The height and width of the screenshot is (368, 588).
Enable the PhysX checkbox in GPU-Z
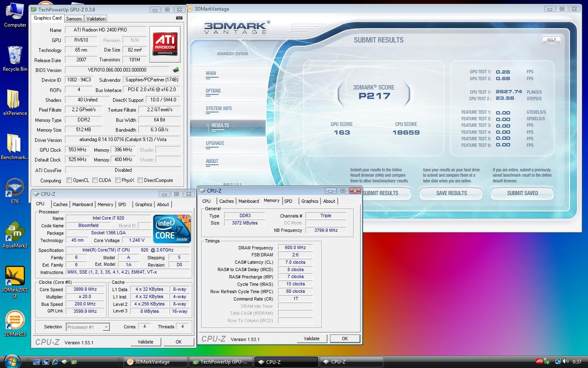point(118,180)
